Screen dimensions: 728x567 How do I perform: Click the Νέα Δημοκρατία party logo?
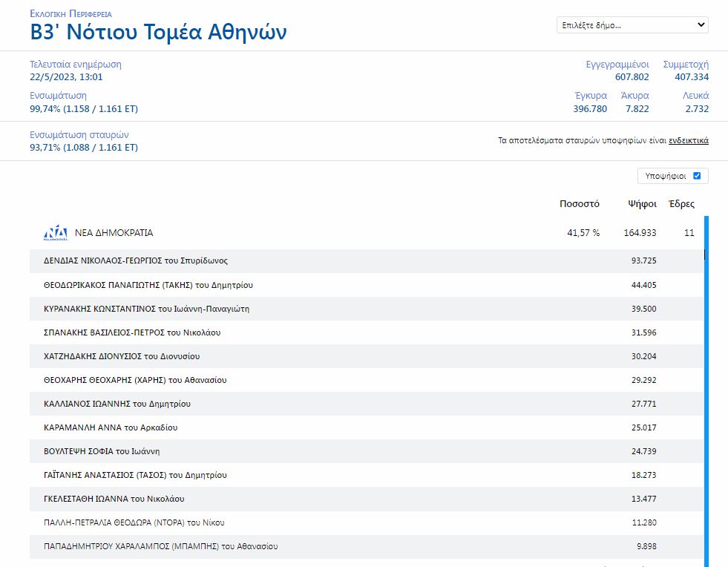click(56, 233)
